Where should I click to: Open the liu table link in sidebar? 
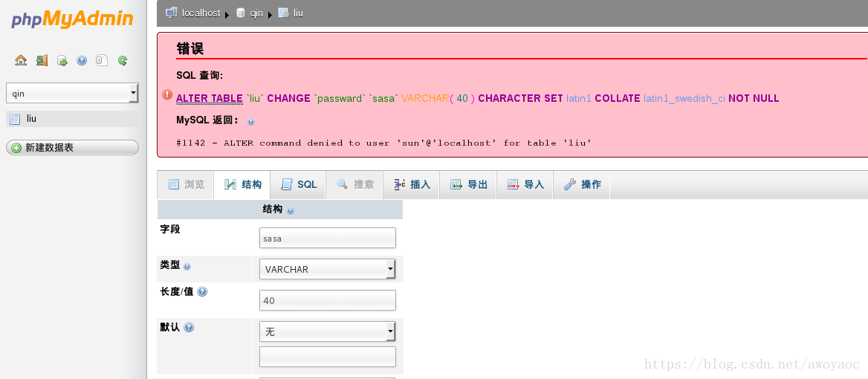point(31,118)
